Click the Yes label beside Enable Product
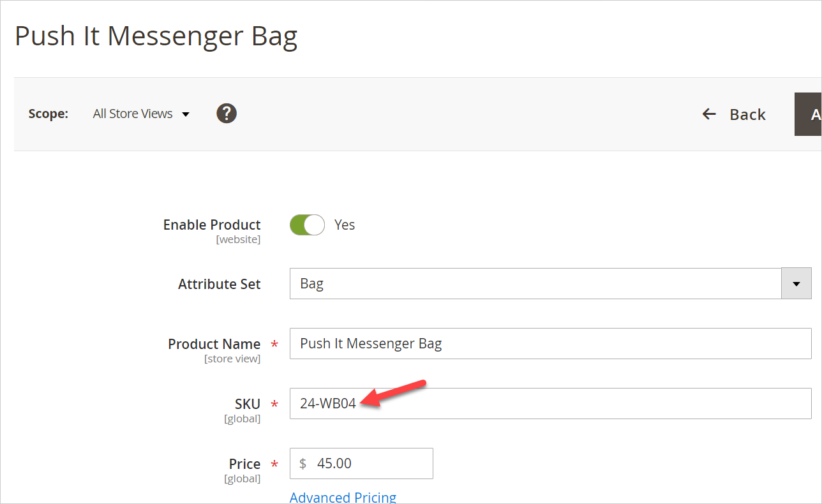822x504 pixels. pyautogui.click(x=345, y=225)
